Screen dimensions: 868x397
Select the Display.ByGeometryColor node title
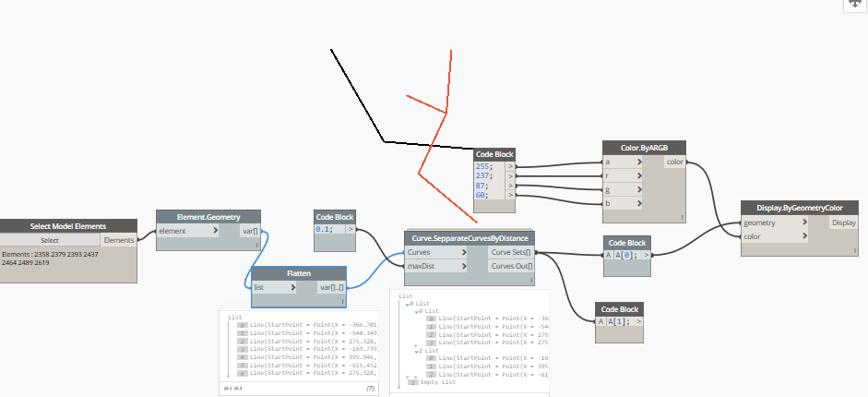(x=800, y=208)
